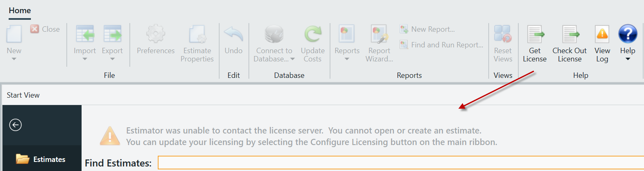Click the Undo arrow icon

[234, 34]
